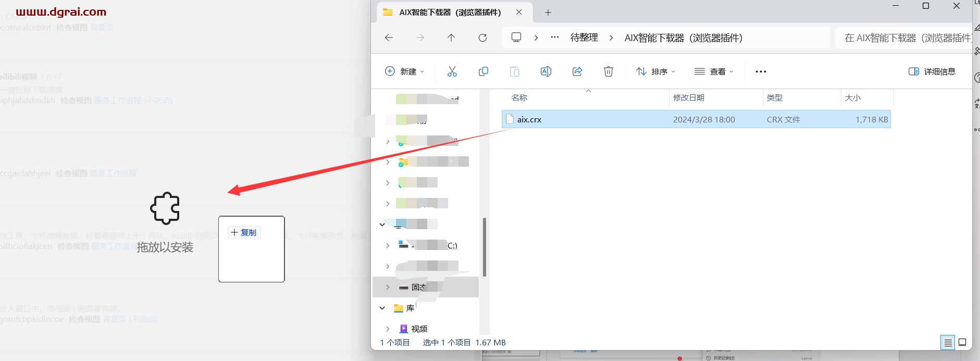Open 背景页 link in top extension row
The width and height of the screenshot is (980, 361).
coord(102,27)
